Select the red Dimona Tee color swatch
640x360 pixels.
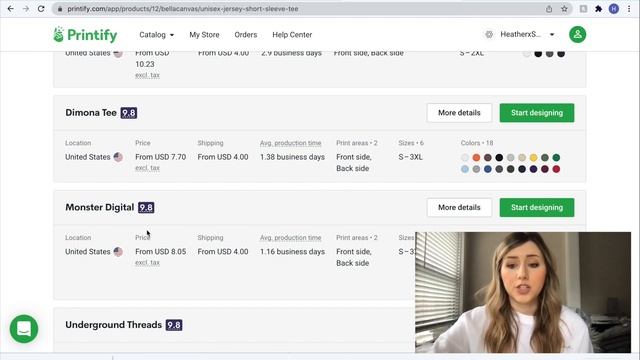pyautogui.click(x=556, y=169)
